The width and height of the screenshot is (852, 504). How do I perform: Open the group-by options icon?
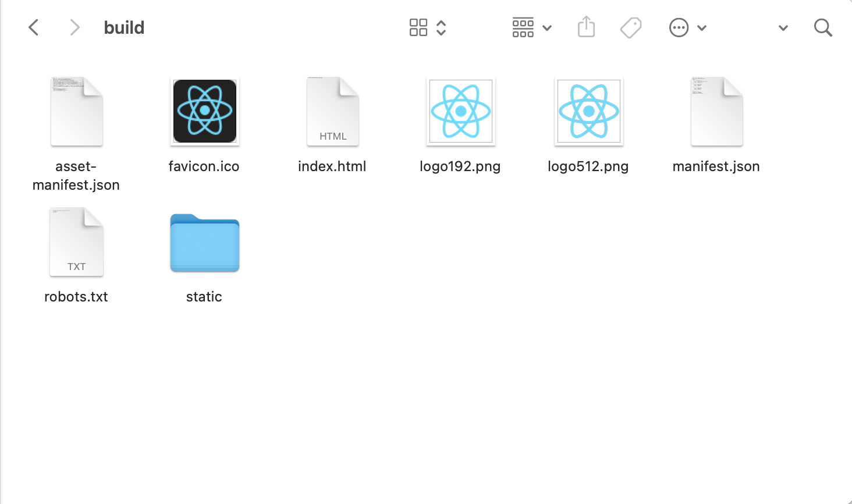(523, 27)
